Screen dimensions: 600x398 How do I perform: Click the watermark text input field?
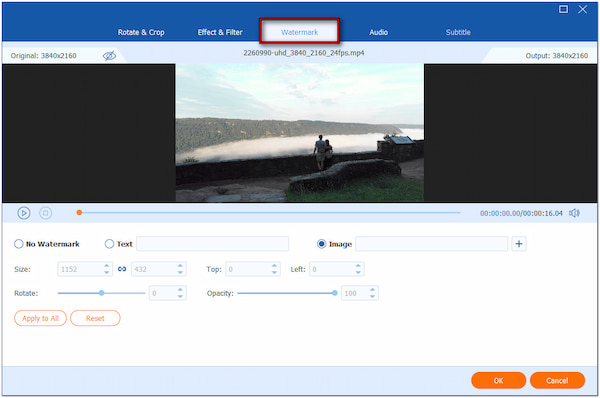tap(212, 244)
